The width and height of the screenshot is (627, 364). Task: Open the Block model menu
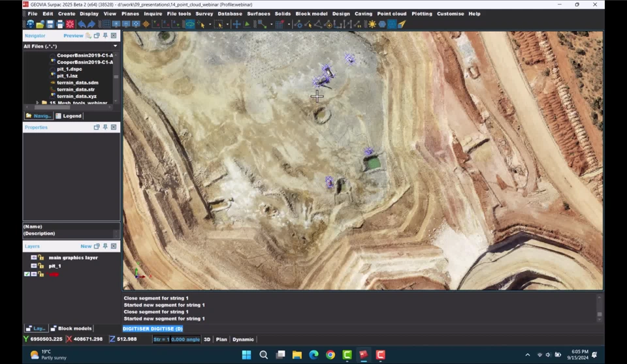[311, 14]
